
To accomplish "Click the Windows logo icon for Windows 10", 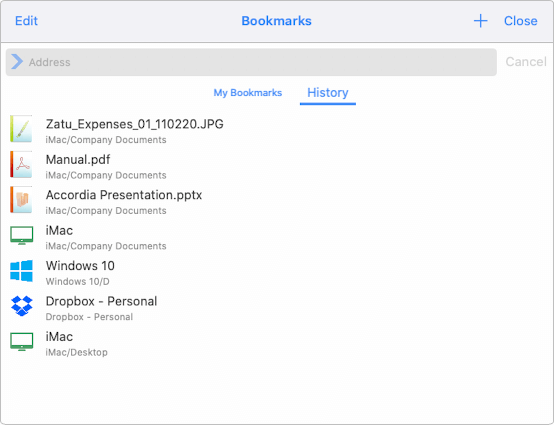I will tap(22, 271).
